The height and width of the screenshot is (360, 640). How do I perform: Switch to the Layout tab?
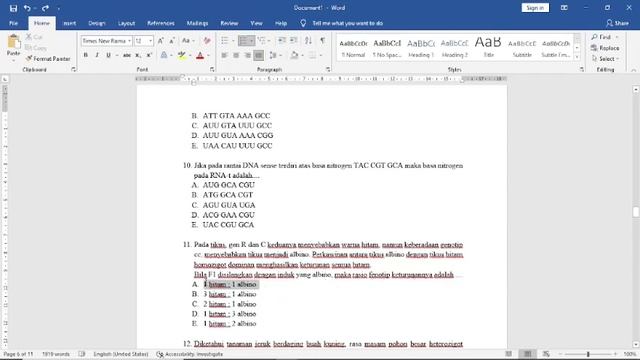pyautogui.click(x=127, y=23)
